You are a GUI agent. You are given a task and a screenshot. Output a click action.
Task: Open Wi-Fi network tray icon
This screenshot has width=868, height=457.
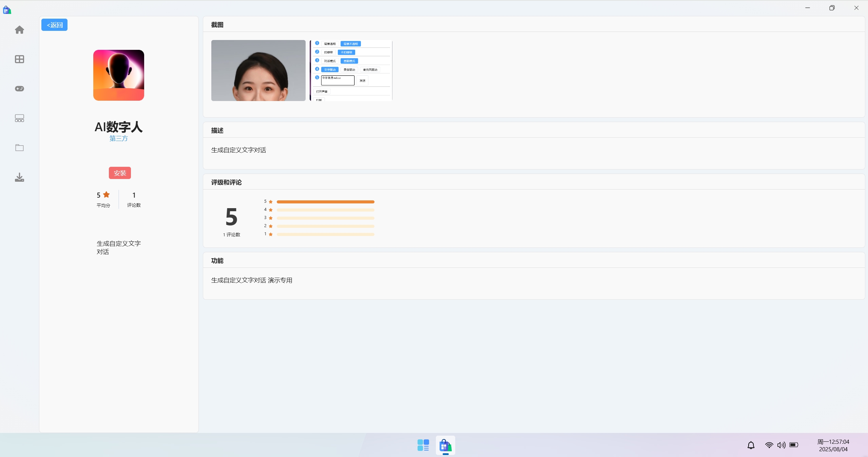tap(769, 445)
